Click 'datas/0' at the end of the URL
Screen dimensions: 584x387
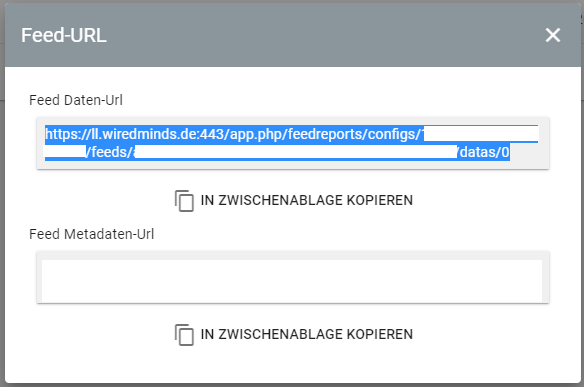pyautogui.click(x=485, y=152)
